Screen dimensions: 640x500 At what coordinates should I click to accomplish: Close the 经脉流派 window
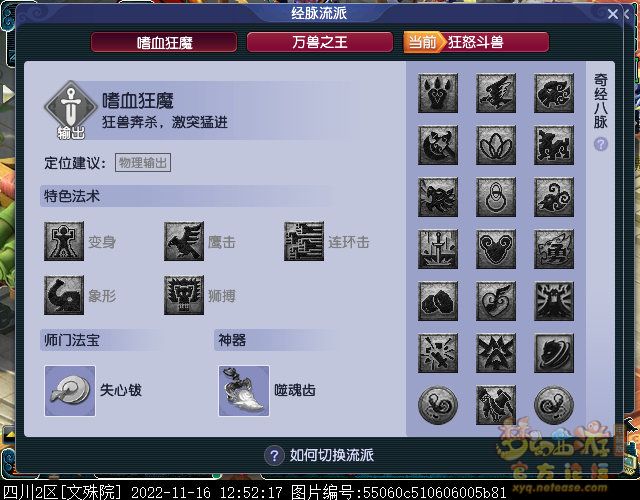coord(613,14)
